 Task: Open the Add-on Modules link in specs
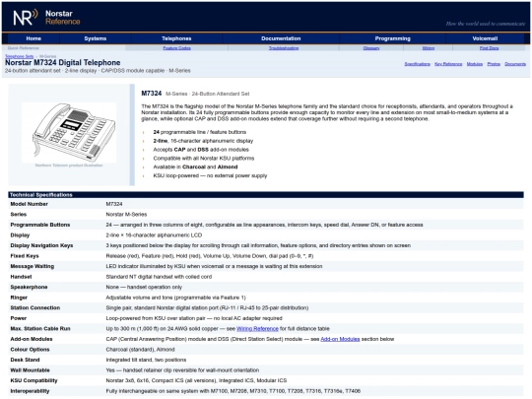pyautogui.click(x=340, y=339)
